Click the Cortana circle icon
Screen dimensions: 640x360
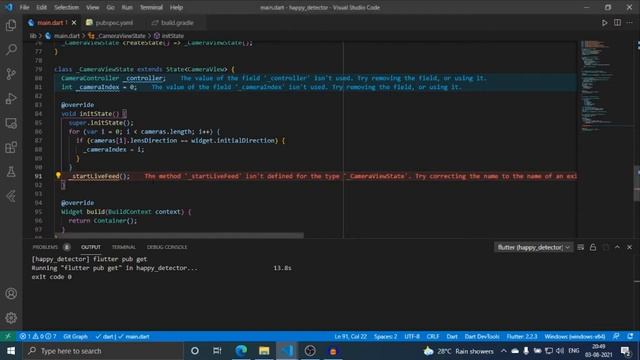click(x=195, y=351)
